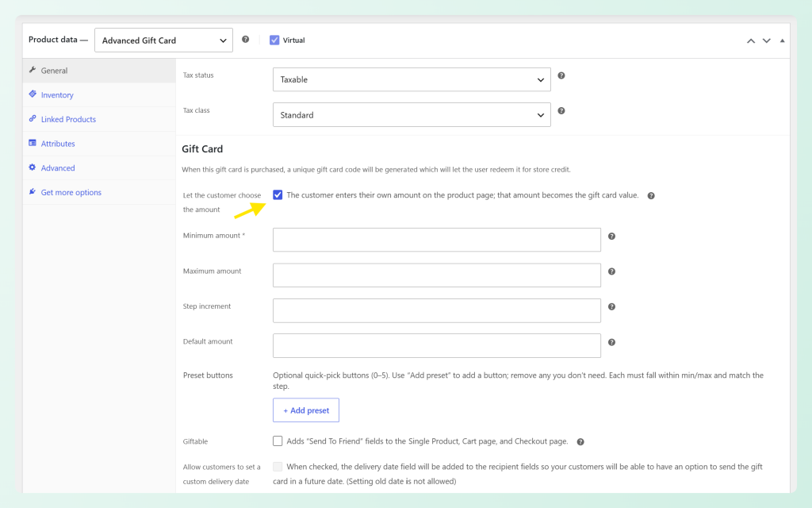Click the help icon next to Maximum amount
812x508 pixels.
pyautogui.click(x=611, y=271)
